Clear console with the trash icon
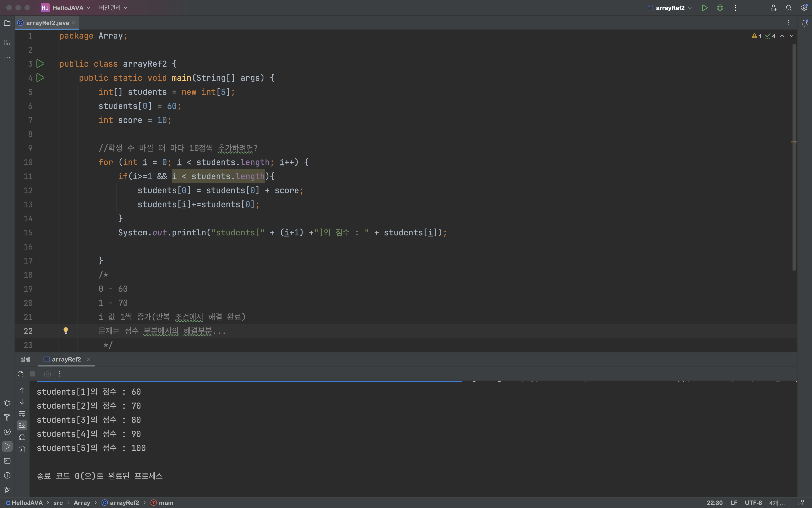 22,449
